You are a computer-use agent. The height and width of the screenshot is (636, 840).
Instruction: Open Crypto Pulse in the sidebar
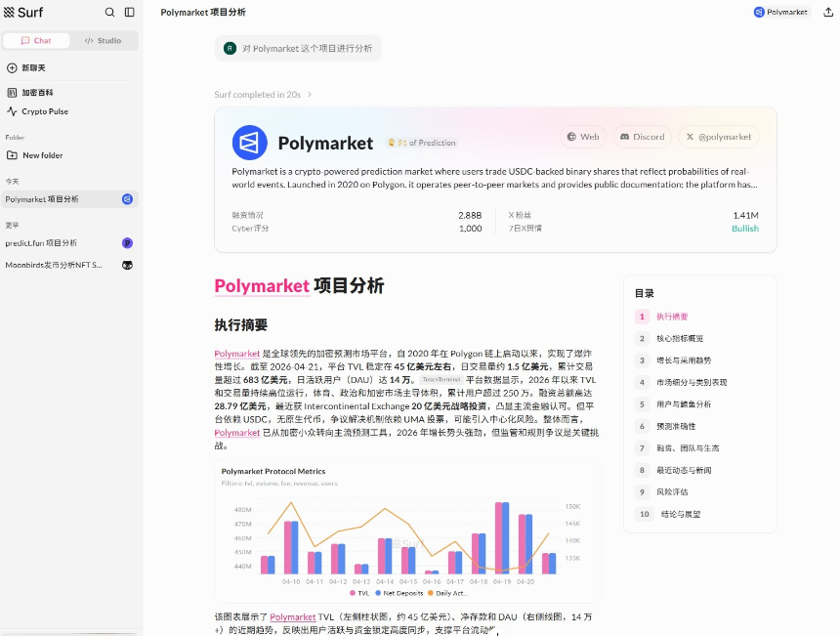coord(37,111)
